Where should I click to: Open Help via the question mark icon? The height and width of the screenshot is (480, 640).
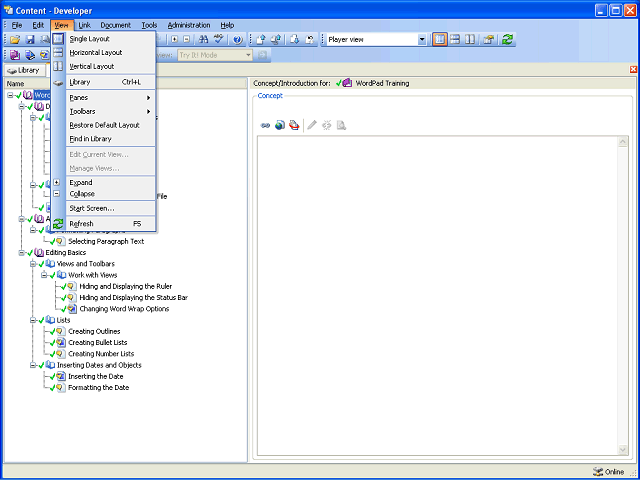point(238,40)
